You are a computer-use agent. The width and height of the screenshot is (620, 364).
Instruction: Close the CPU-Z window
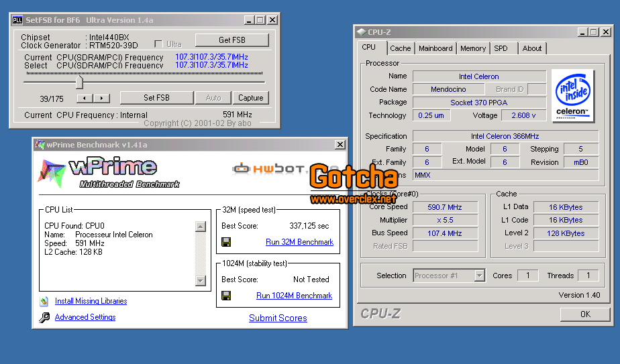606,32
